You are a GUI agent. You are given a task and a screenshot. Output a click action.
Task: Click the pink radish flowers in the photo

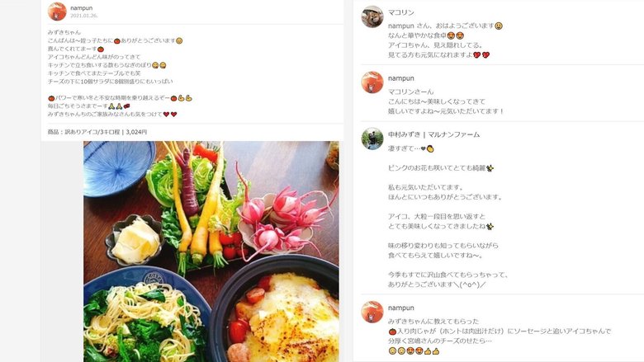pos(279,217)
